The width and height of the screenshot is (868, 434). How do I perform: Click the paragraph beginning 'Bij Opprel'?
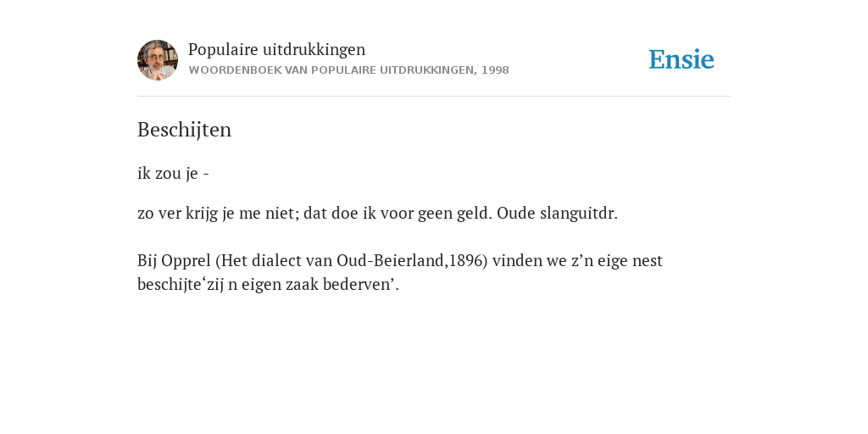pos(400,272)
